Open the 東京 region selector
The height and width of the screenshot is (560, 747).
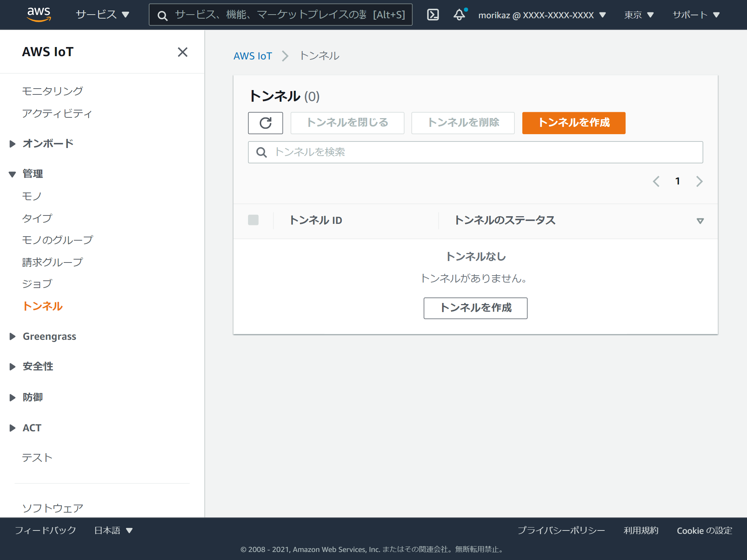(x=638, y=15)
